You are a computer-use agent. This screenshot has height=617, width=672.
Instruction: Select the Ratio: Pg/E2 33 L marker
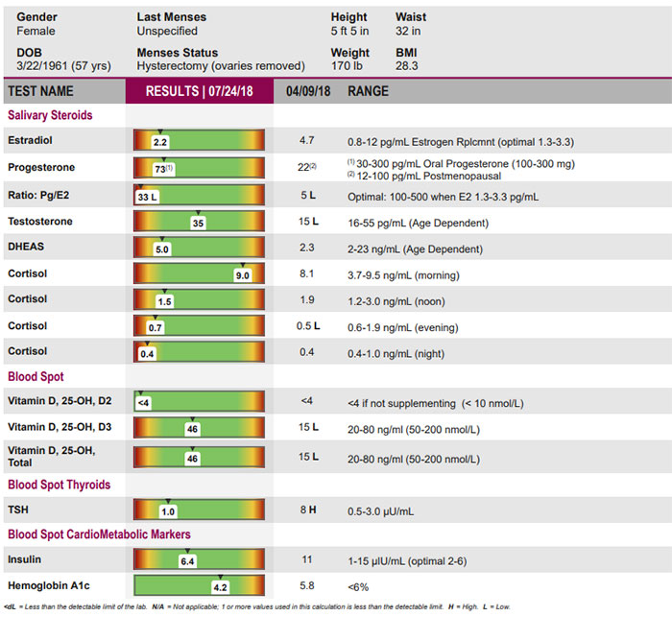point(148,197)
